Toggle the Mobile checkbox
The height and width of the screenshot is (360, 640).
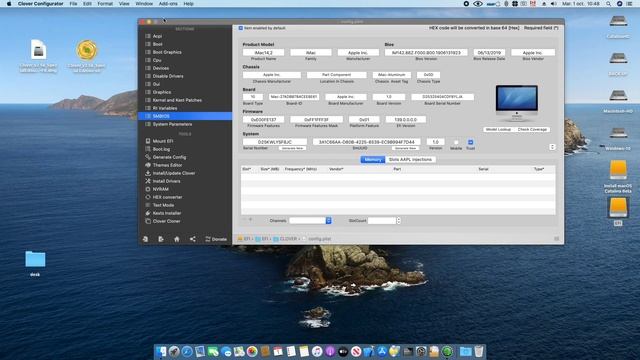456,142
